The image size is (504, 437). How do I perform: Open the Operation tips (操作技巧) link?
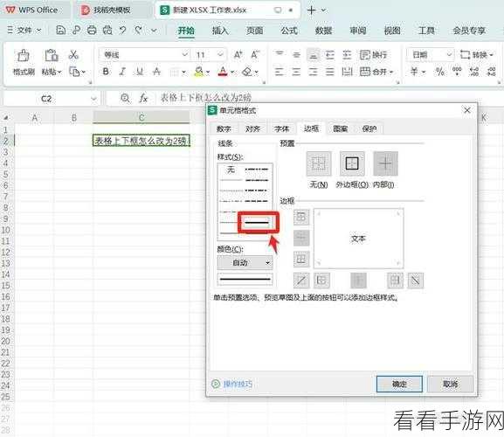point(238,384)
